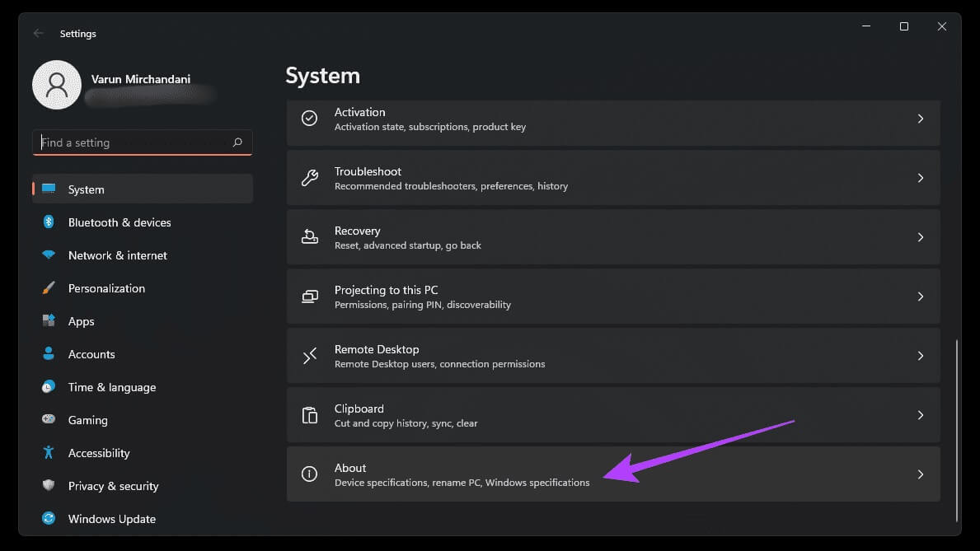
Task: Maximize the Settings window
Action: (903, 26)
